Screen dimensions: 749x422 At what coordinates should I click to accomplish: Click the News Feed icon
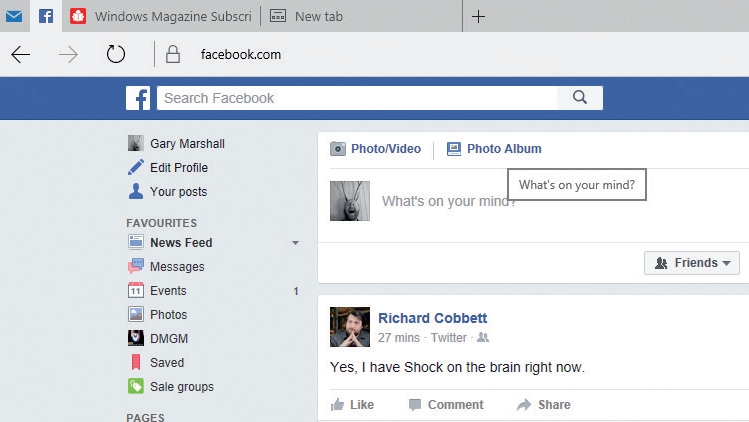point(136,242)
